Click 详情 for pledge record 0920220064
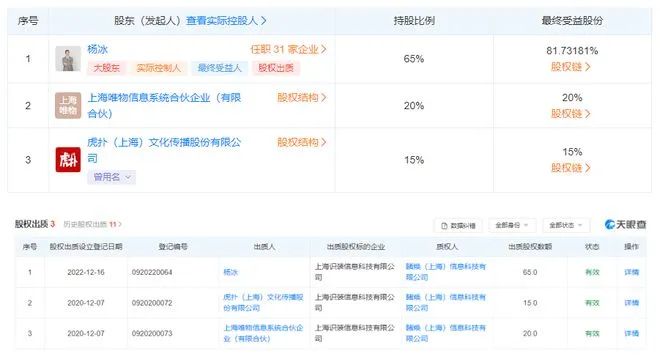 631,272
